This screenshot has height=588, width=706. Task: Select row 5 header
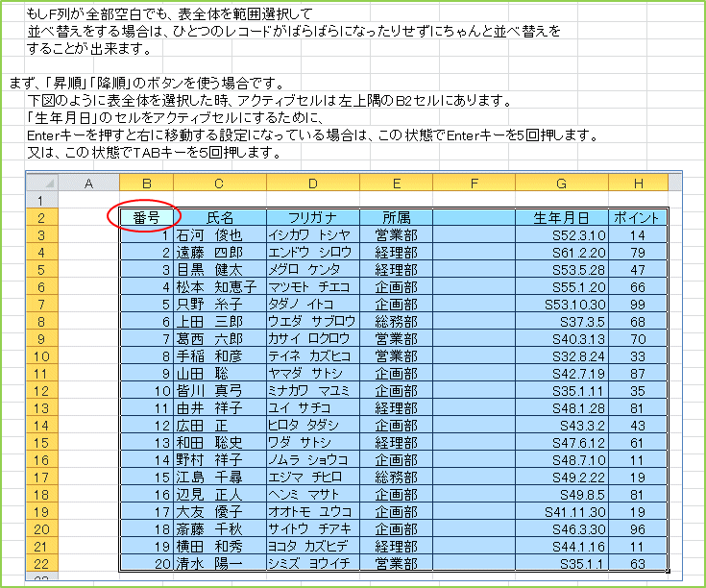pyautogui.click(x=42, y=269)
